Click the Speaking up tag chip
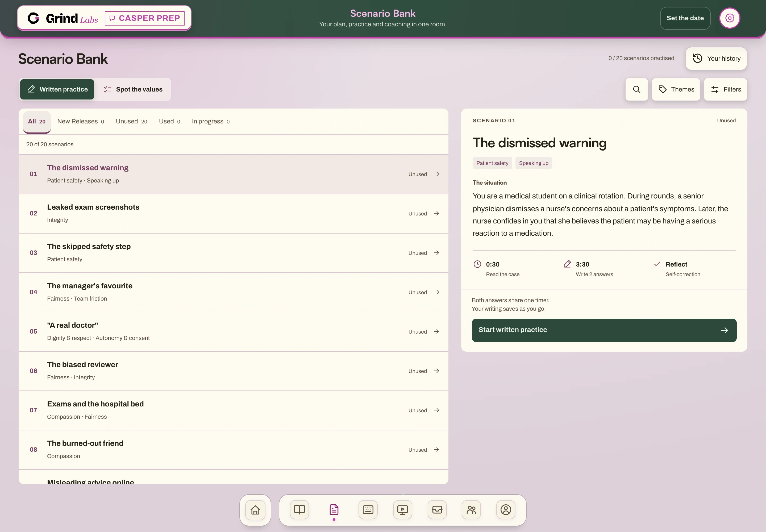Screen dimensions: 766x532 [x=533, y=163]
